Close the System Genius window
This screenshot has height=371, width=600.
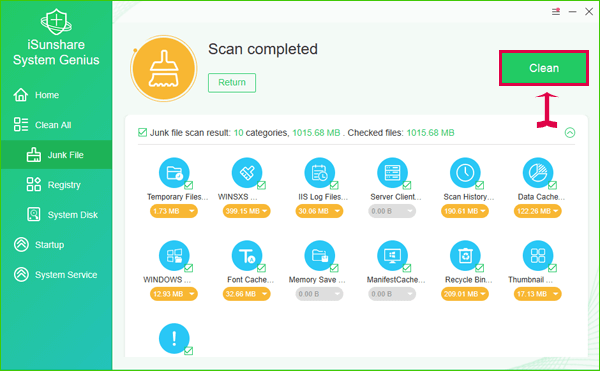[589, 12]
